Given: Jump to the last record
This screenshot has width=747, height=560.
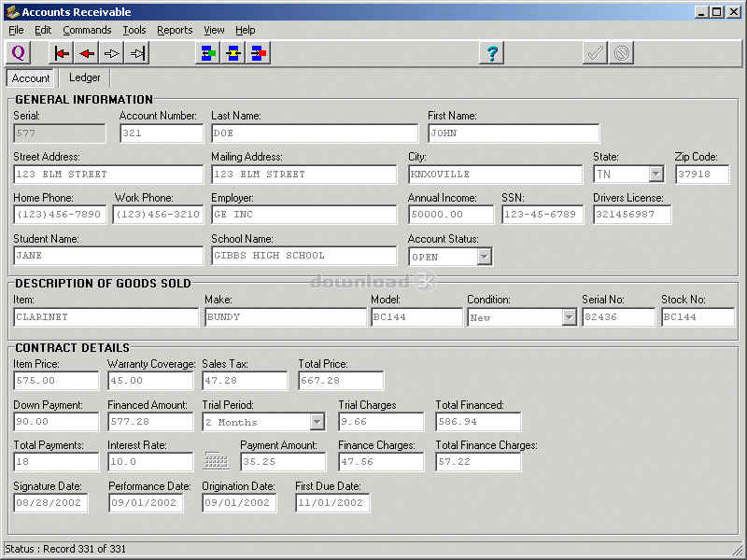Looking at the screenshot, I should pyautogui.click(x=137, y=53).
